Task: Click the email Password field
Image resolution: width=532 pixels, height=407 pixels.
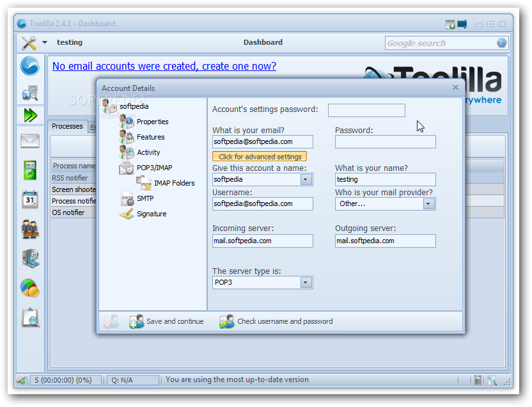Action: 386,142
